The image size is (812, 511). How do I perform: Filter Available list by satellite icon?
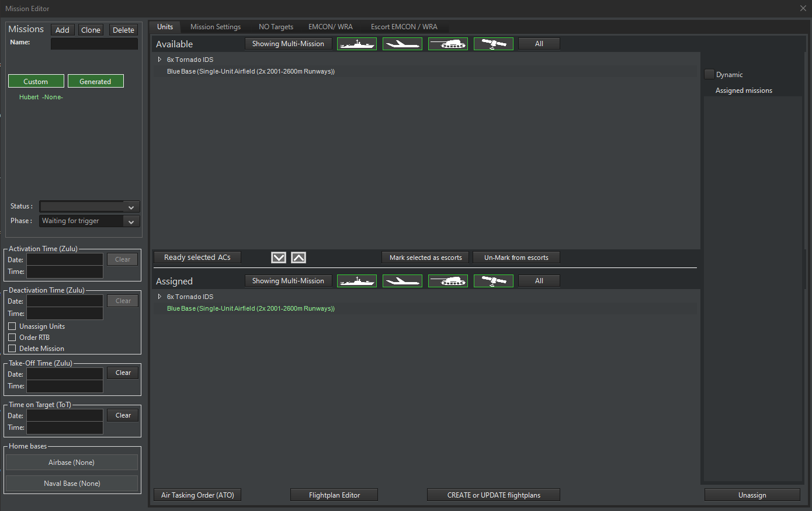pyautogui.click(x=494, y=44)
